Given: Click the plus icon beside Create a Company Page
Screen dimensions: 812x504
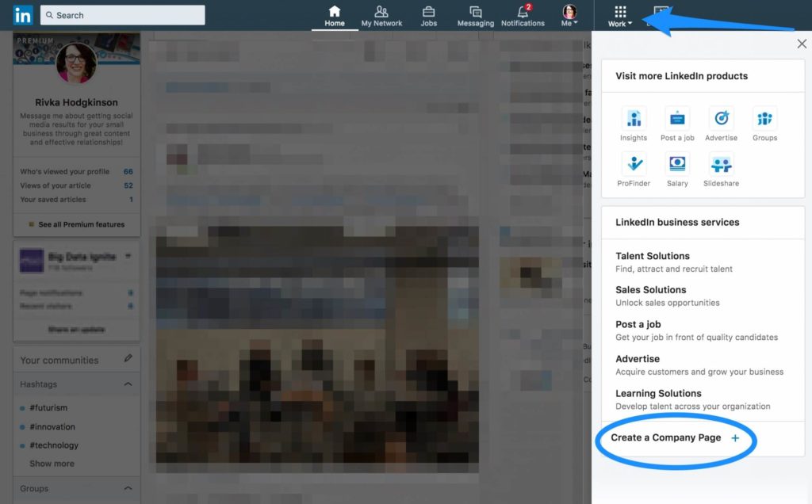Looking at the screenshot, I should click(735, 438).
